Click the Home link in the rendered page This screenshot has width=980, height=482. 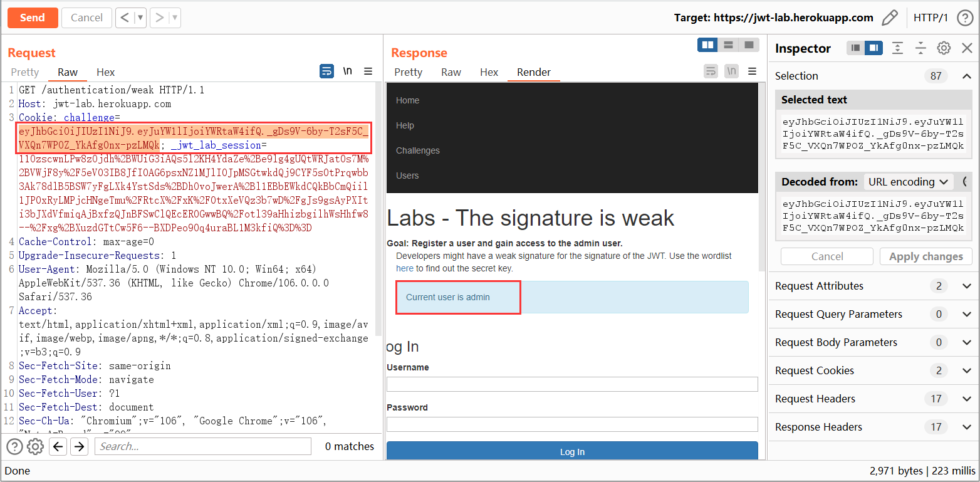click(x=408, y=100)
